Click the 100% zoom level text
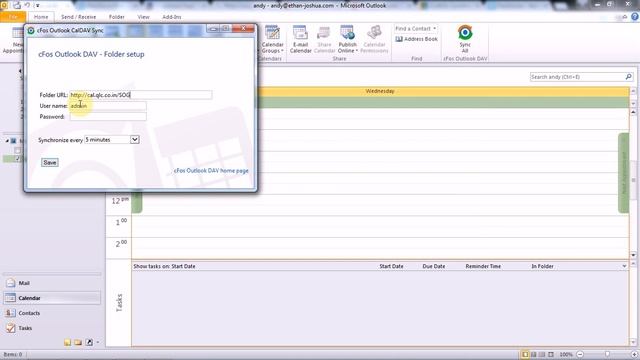Screen dimensions: 640x360 point(566,355)
